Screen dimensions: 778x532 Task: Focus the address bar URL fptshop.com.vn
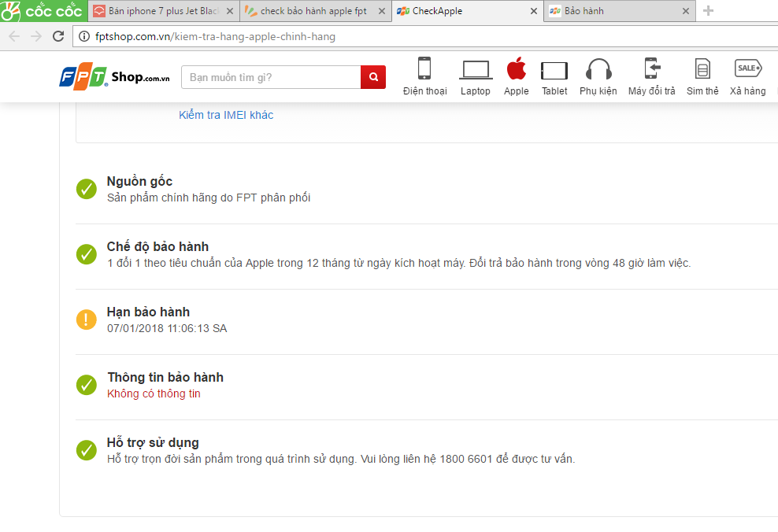pos(215,37)
